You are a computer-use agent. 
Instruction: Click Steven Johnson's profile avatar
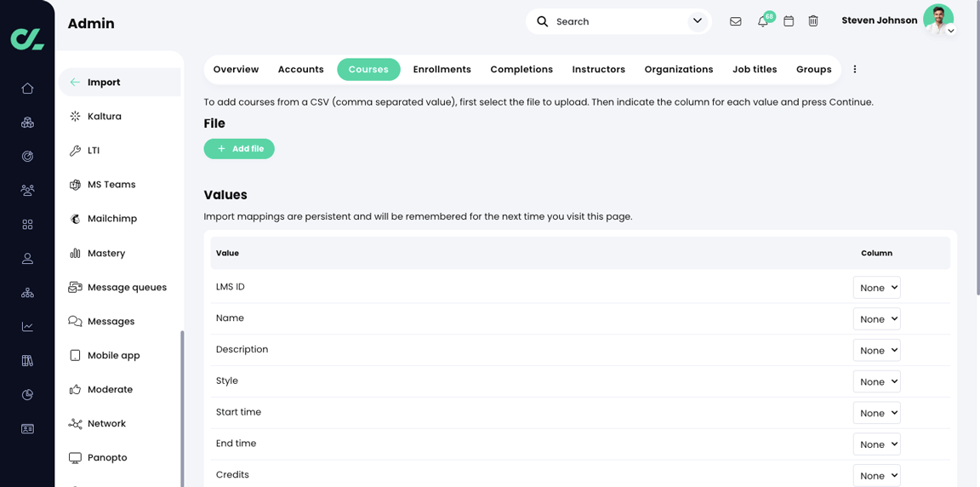point(938,20)
